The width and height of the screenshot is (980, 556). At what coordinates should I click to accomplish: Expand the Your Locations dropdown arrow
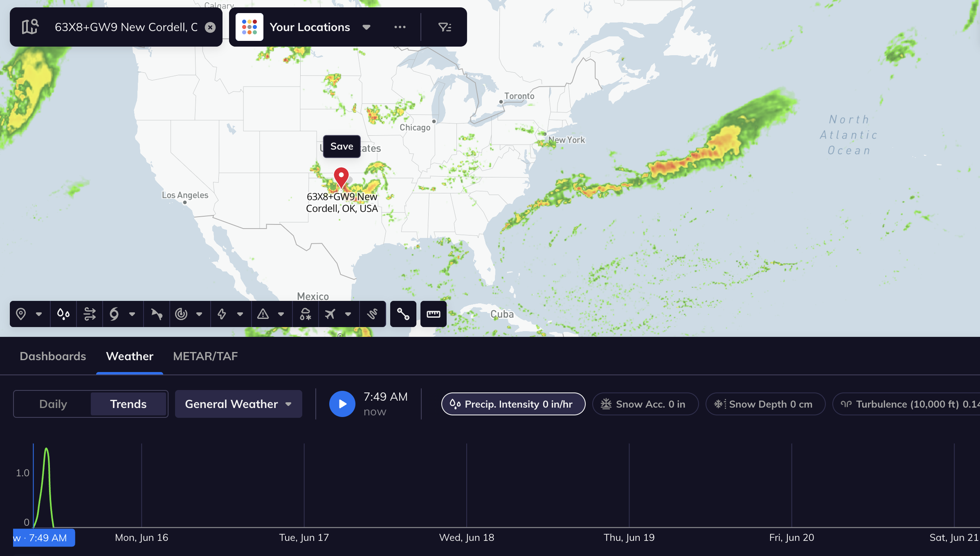[366, 27]
